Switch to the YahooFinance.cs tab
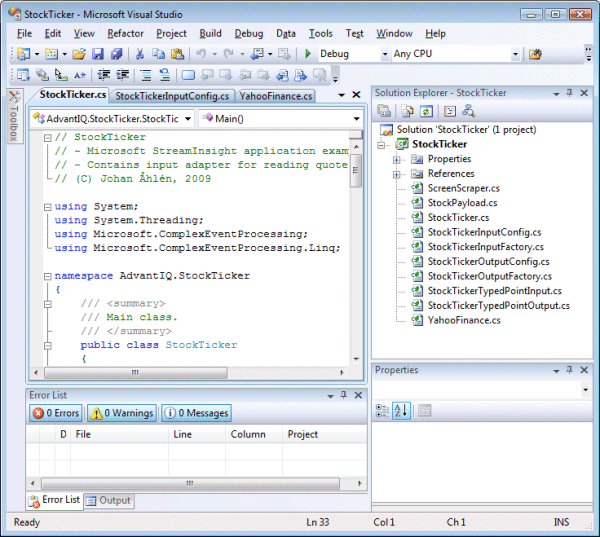This screenshot has height=537, width=600. [x=277, y=96]
